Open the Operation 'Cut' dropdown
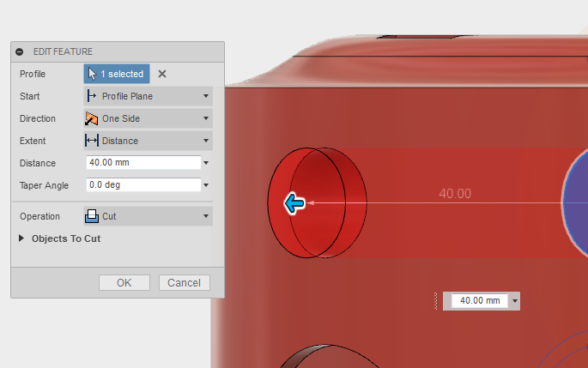588x368 pixels. point(148,216)
